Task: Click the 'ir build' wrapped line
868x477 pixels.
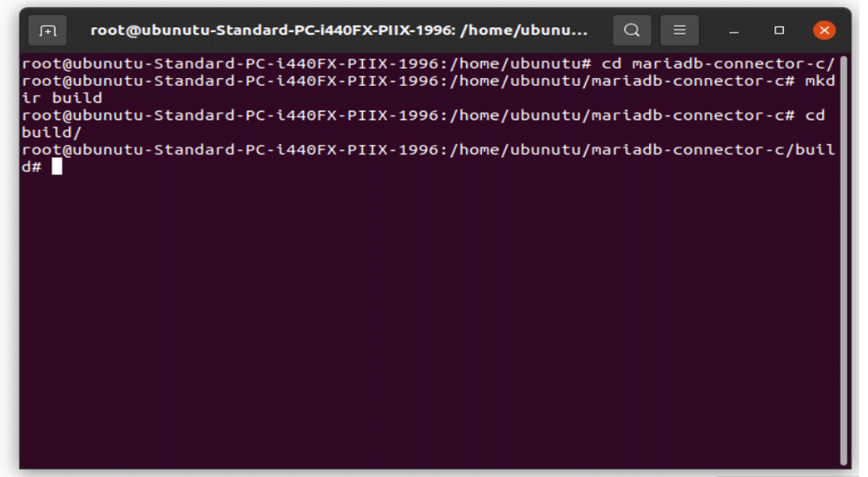Action: coord(62,98)
